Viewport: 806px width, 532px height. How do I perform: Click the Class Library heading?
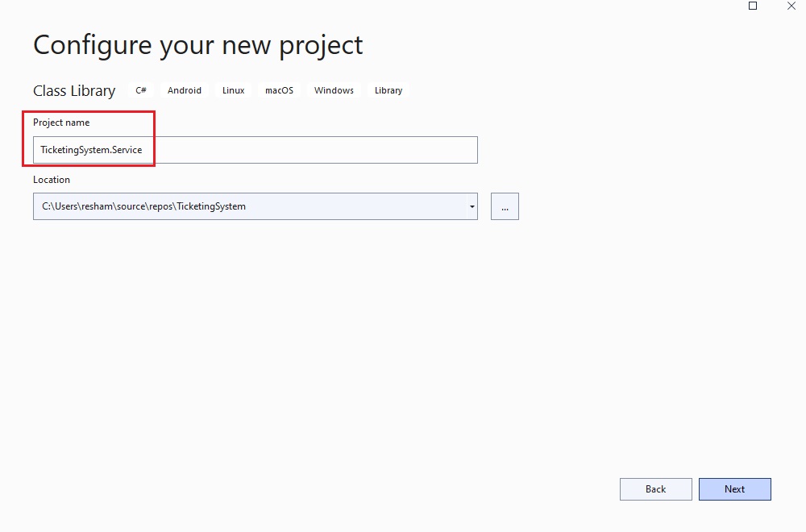point(74,91)
